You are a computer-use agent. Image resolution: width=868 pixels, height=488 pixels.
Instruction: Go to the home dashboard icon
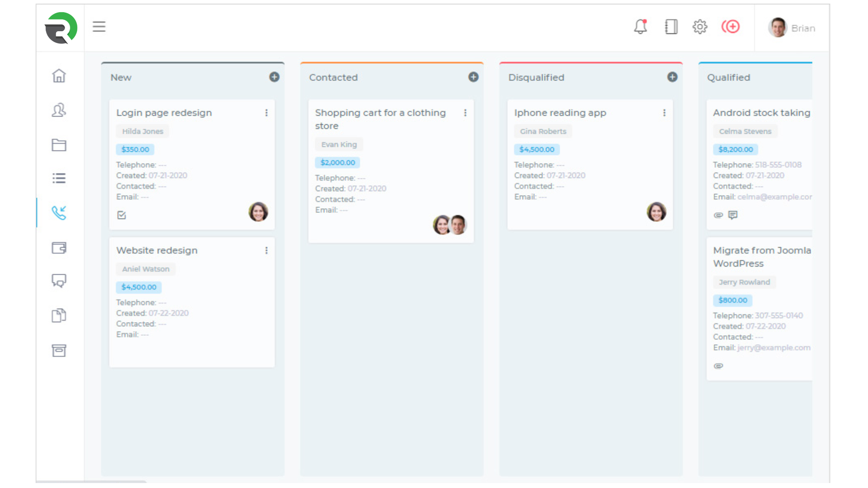(59, 76)
